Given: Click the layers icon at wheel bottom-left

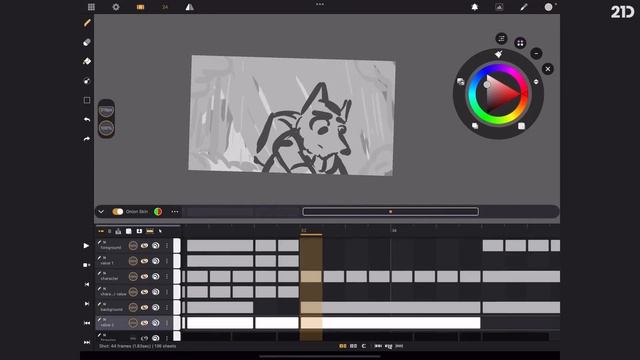Looking at the screenshot, I should [475, 126].
